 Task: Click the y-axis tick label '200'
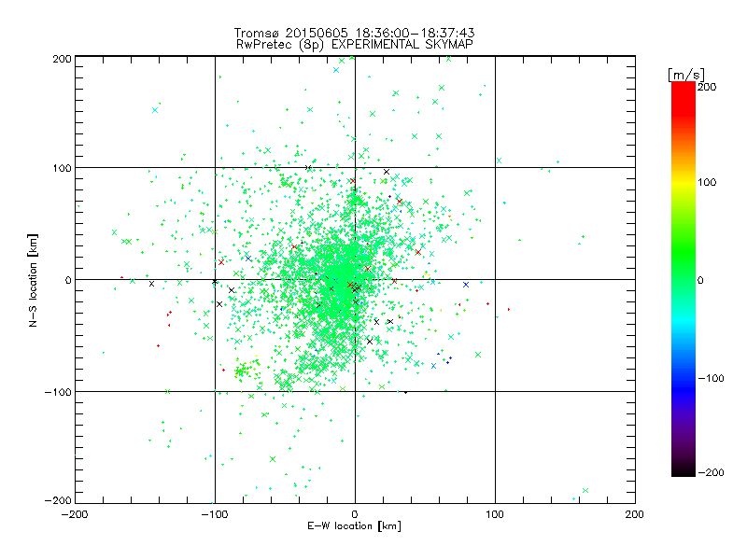tap(62, 59)
